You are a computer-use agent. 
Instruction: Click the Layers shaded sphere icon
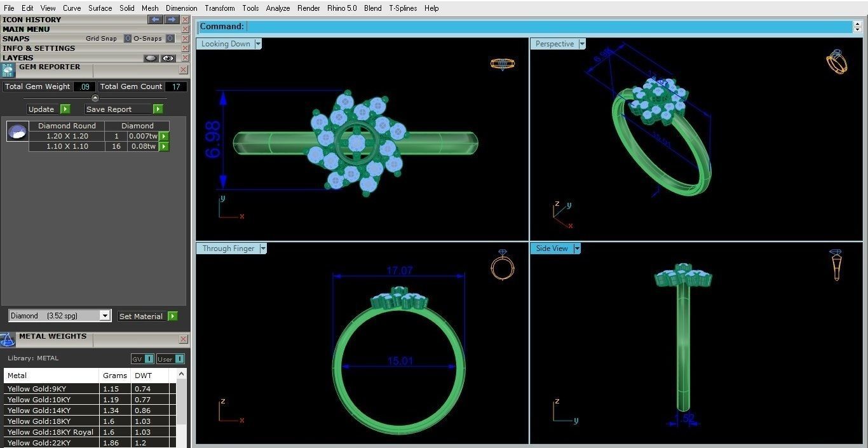coord(151,58)
